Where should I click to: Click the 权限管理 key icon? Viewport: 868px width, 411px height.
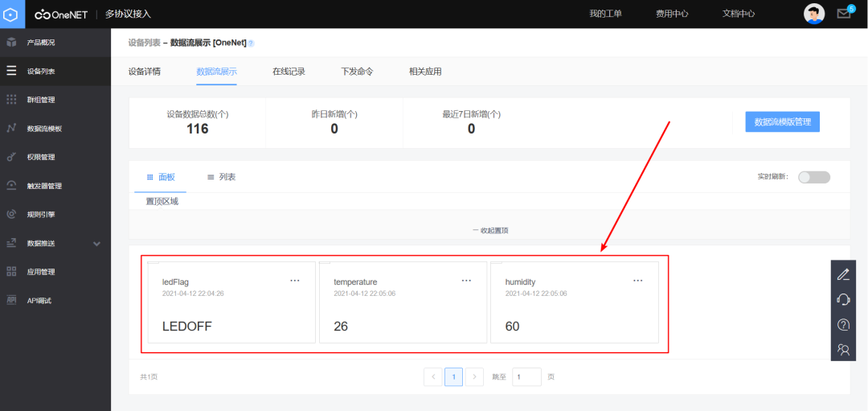click(x=11, y=158)
